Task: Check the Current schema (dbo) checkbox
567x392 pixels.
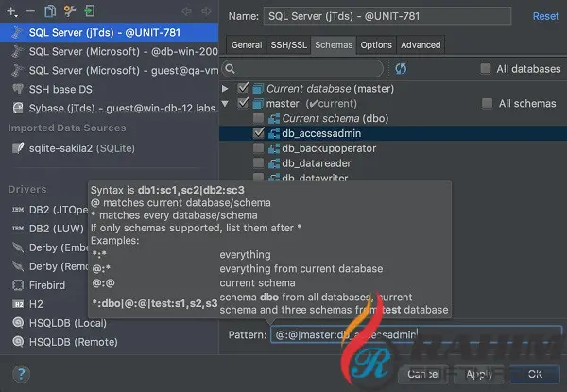Action: (258, 118)
